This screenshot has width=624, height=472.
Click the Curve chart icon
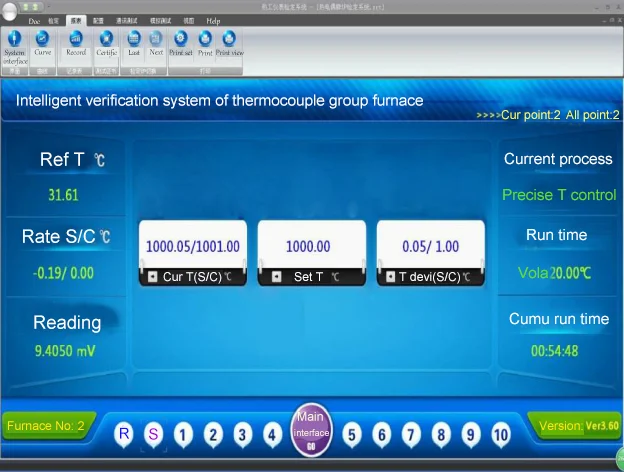(43, 44)
